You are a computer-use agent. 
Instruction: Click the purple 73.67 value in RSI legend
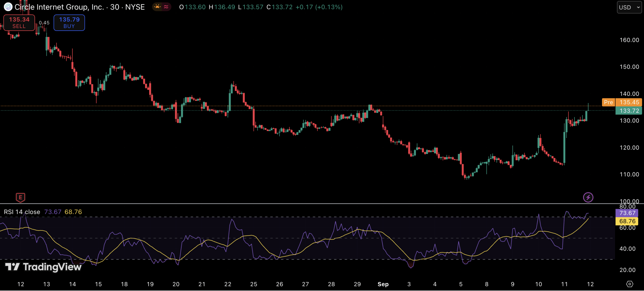click(x=53, y=212)
